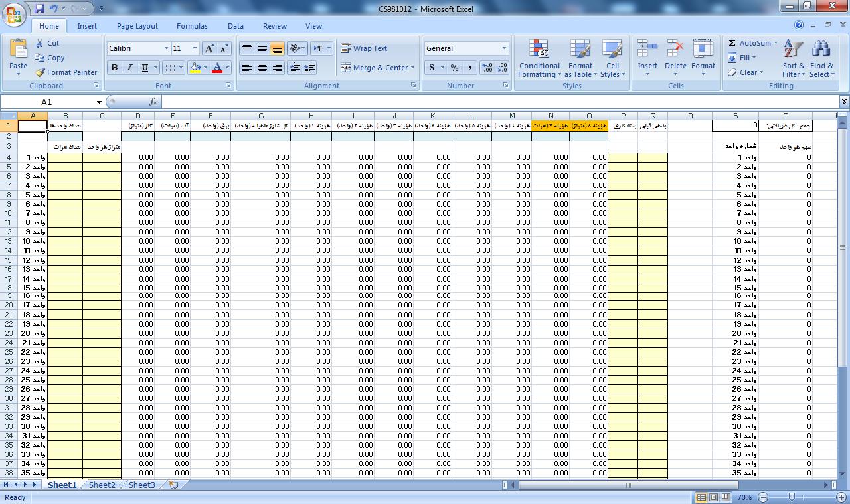
Task: Open the Calibri font name dropdown
Action: pyautogui.click(x=166, y=48)
